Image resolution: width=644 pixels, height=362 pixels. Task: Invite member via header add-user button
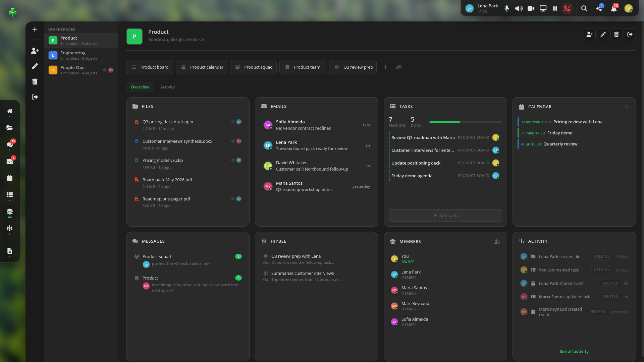[590, 34]
